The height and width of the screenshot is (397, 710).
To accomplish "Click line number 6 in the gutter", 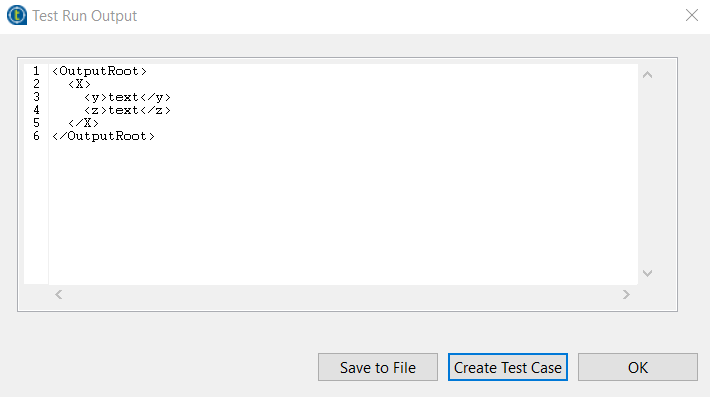I will [36, 136].
